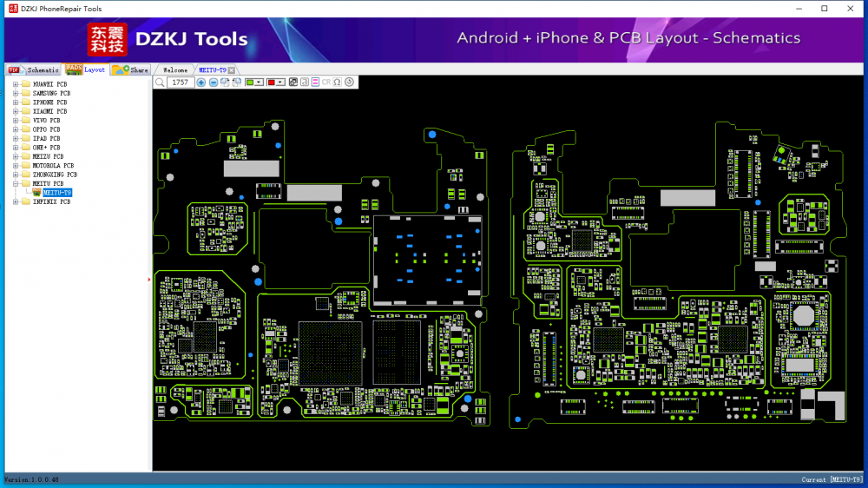Click the DZKJ app icon in the title bar

point(13,9)
